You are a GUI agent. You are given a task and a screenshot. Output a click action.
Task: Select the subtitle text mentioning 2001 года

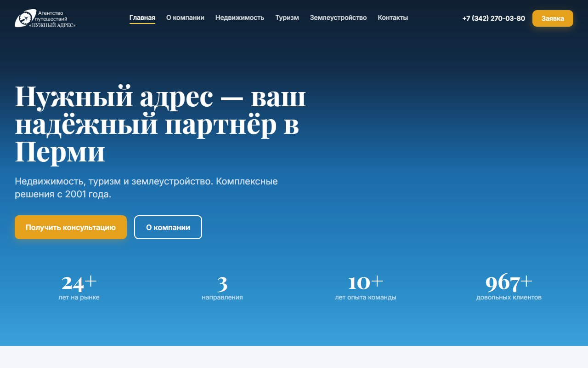[x=146, y=188]
